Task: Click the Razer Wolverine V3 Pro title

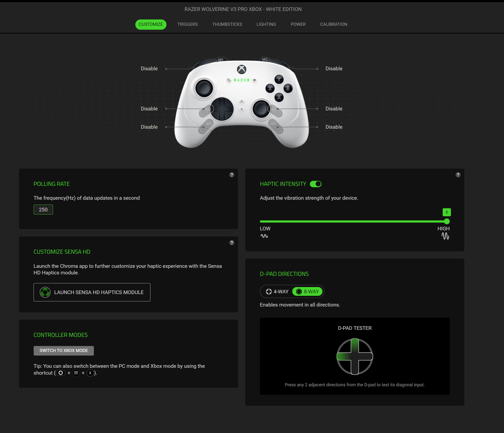Action: 243,9
